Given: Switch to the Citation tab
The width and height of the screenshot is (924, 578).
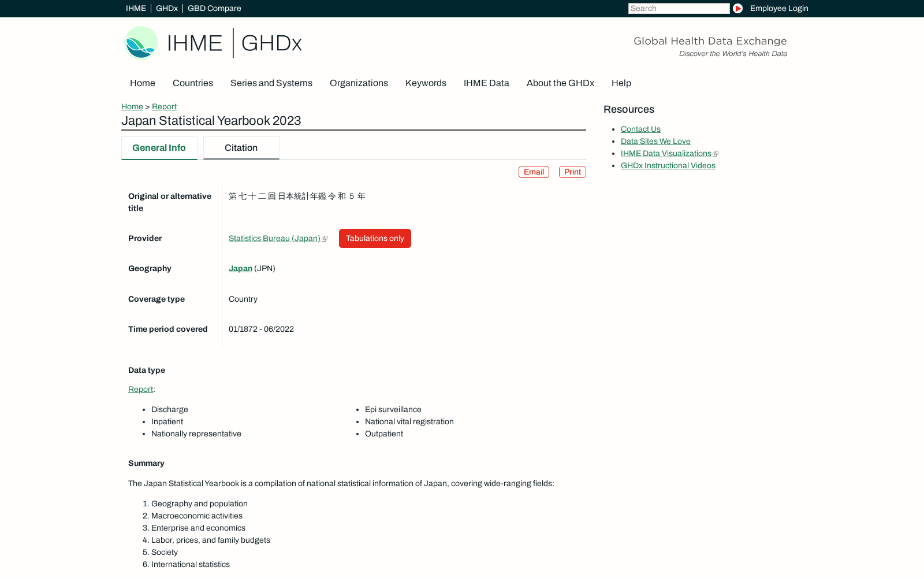Looking at the screenshot, I should [241, 148].
